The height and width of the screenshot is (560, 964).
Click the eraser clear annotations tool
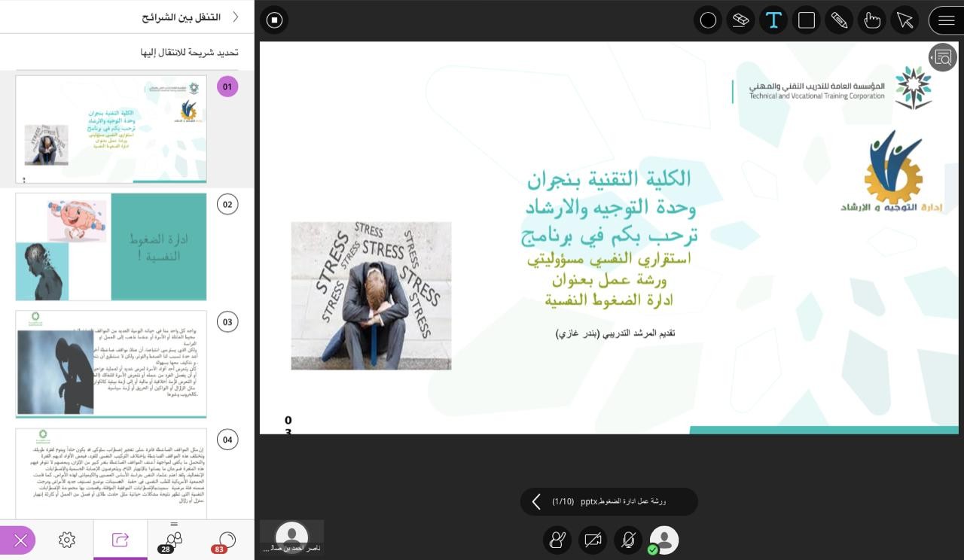[740, 20]
